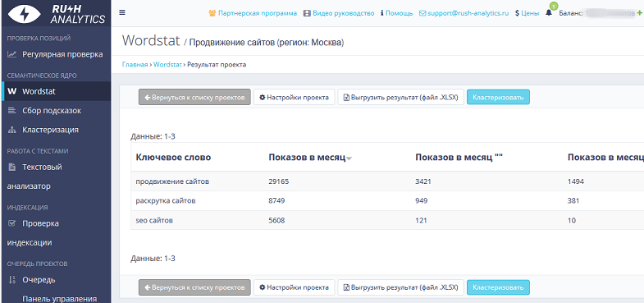The height and width of the screenshot is (303, 644).
Task: Open the Цены pricing page
Action: click(x=527, y=13)
